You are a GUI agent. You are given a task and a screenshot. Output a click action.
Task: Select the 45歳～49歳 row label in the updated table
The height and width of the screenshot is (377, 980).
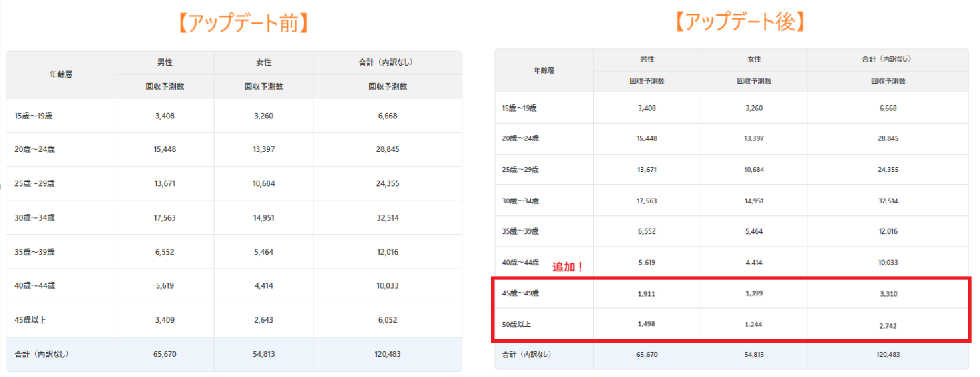click(520, 293)
